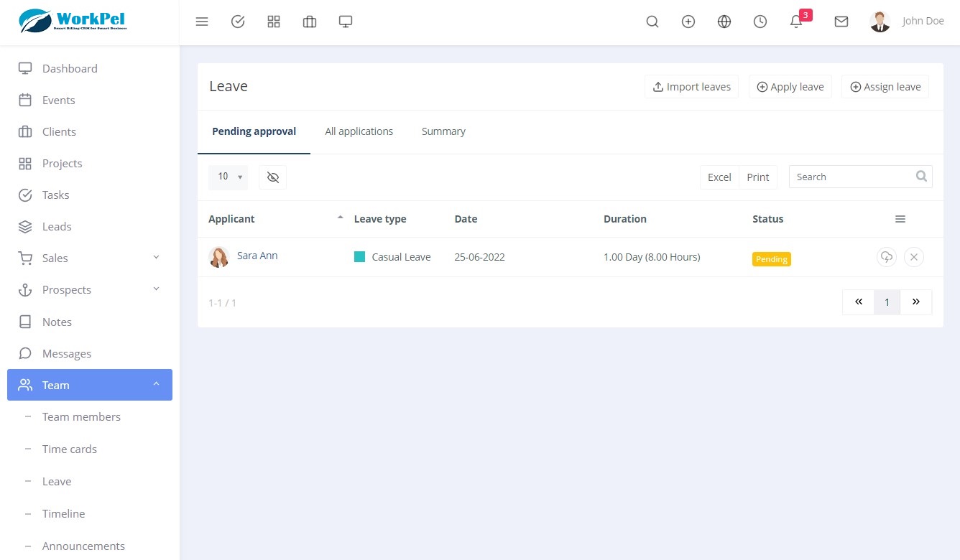Click the John Doe avatar picture

pos(880,22)
